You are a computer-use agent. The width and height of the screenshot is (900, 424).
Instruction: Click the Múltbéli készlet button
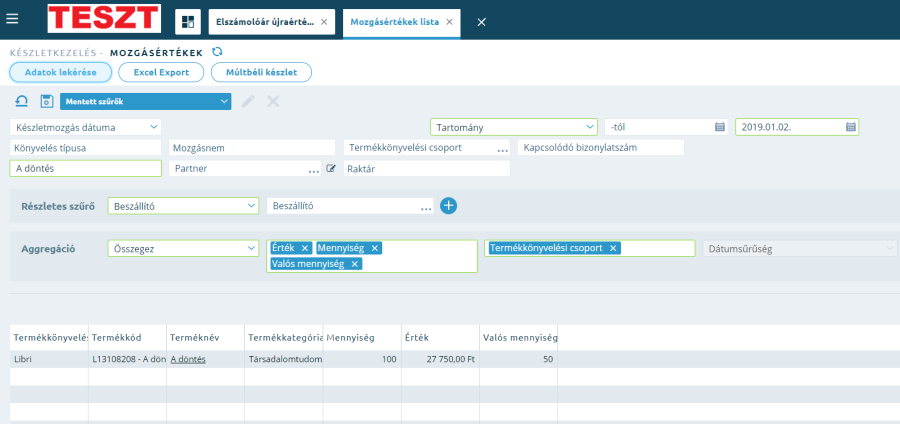tap(261, 72)
